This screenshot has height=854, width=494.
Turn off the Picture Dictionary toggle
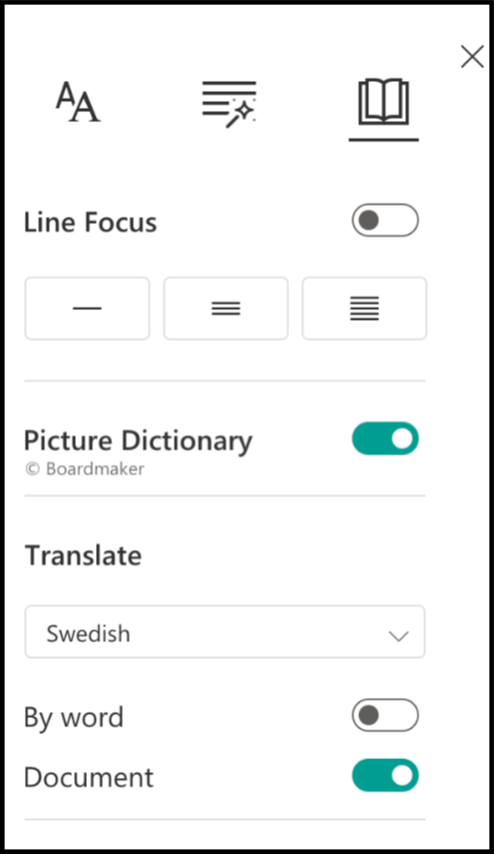tap(385, 438)
